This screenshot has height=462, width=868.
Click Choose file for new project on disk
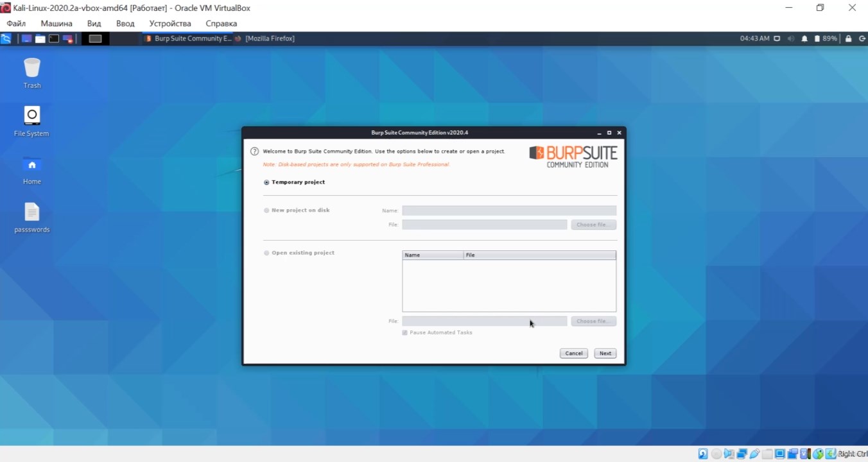point(593,225)
